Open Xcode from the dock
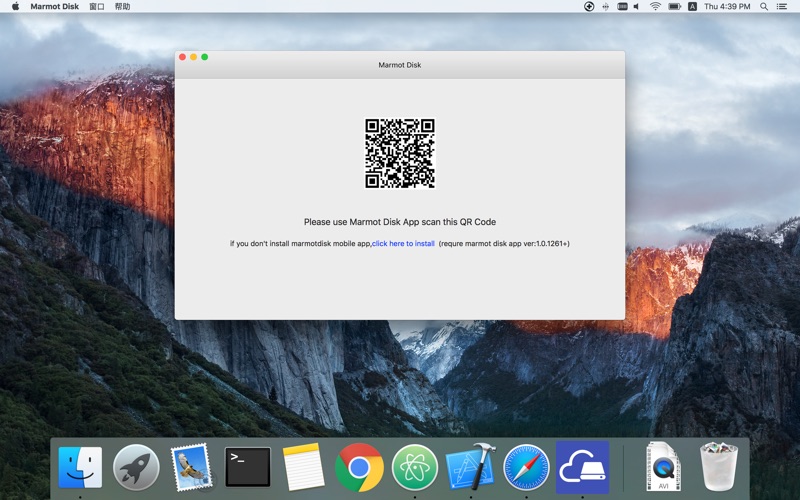Image resolution: width=800 pixels, height=500 pixels. coord(470,466)
